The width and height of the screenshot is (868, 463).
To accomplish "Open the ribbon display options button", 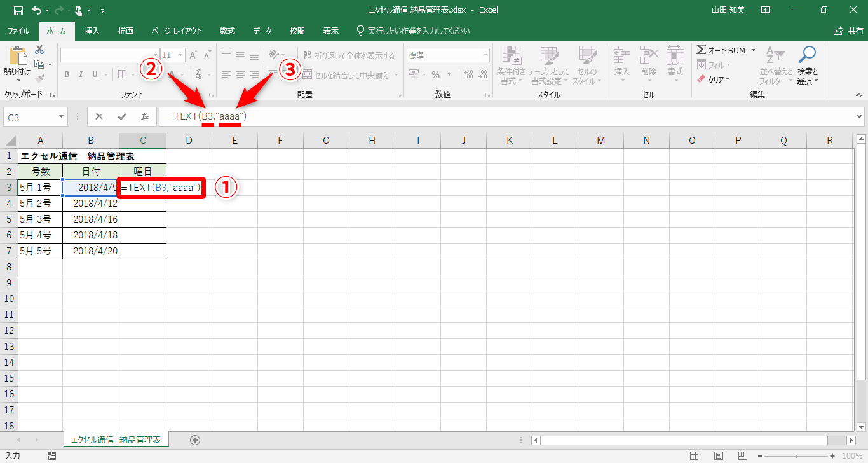I will (x=766, y=10).
